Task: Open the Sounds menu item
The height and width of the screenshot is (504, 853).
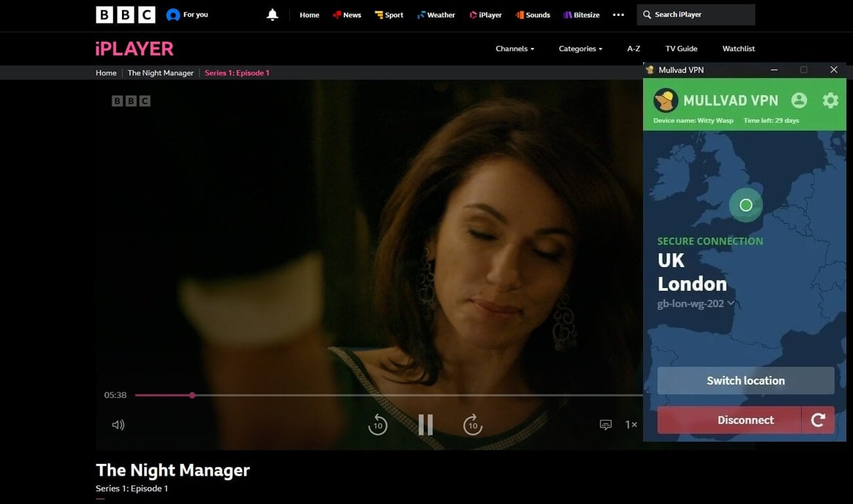Action: [x=533, y=14]
